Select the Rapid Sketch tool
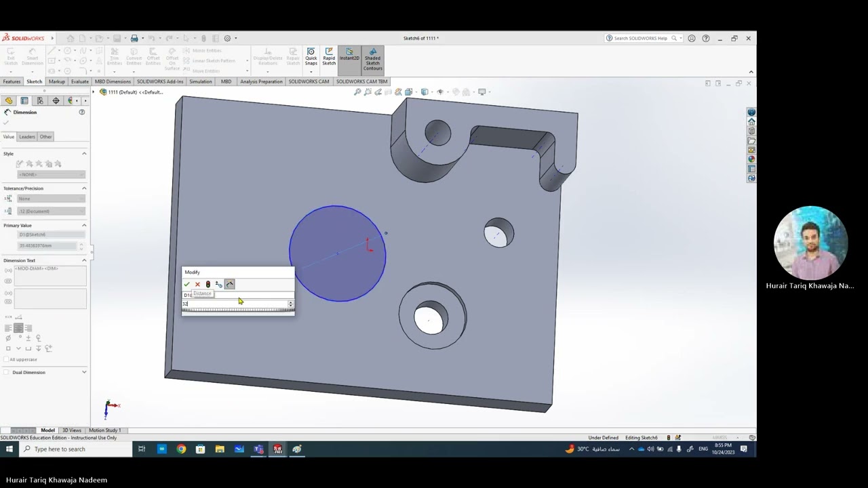Viewport: 868px width, 488px height. tap(329, 56)
